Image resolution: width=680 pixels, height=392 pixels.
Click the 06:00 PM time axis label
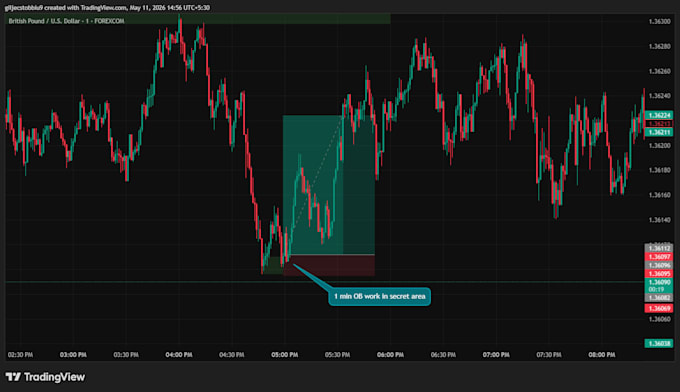390,355
